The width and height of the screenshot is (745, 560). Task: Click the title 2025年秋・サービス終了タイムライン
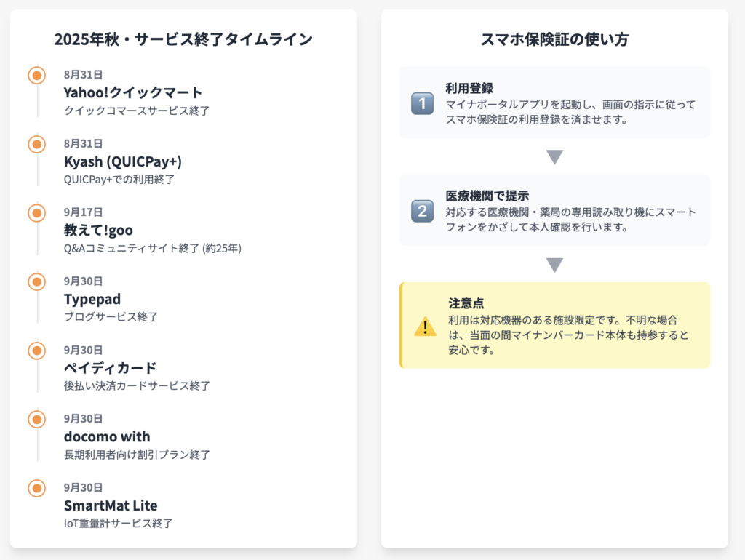(x=183, y=39)
